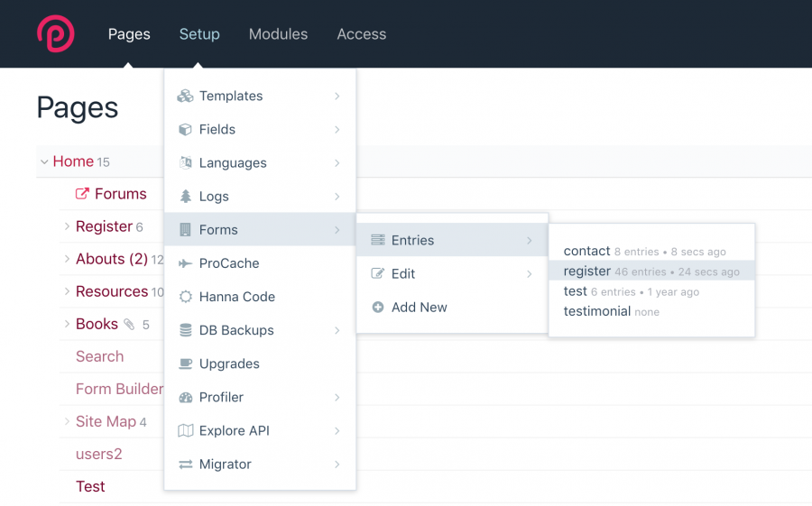812x506 pixels.
Task: Open the Access top menu
Action: click(362, 34)
